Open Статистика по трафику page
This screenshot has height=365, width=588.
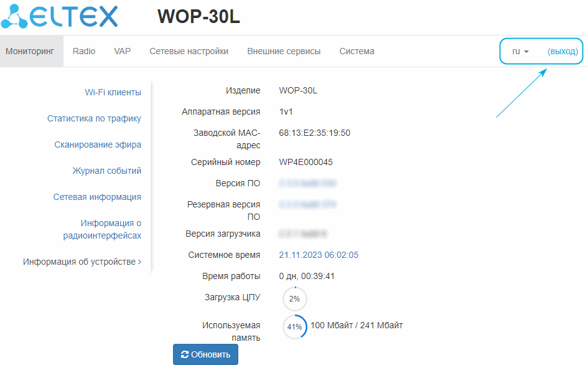(94, 119)
